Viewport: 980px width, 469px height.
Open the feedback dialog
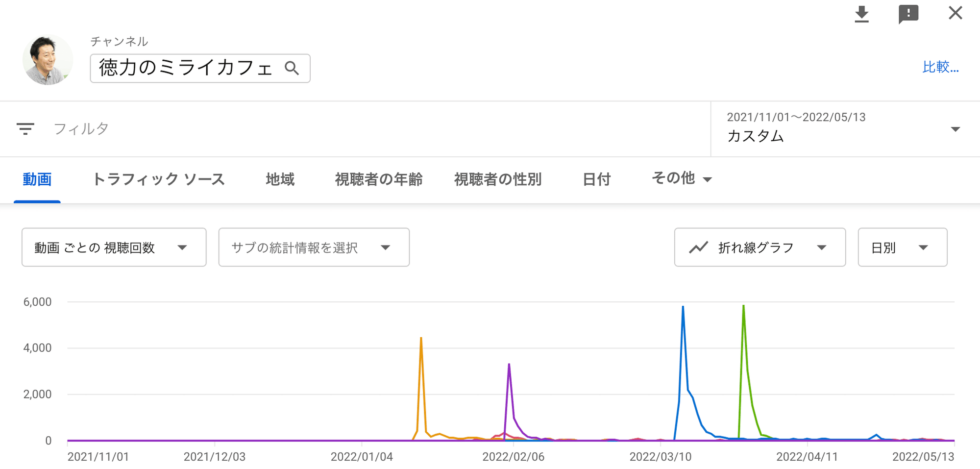point(908,14)
